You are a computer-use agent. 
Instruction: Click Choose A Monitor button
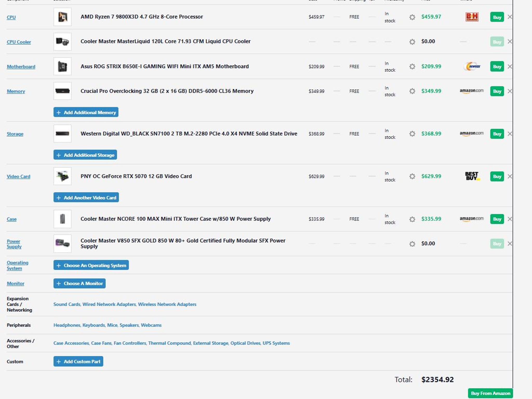coord(79,283)
